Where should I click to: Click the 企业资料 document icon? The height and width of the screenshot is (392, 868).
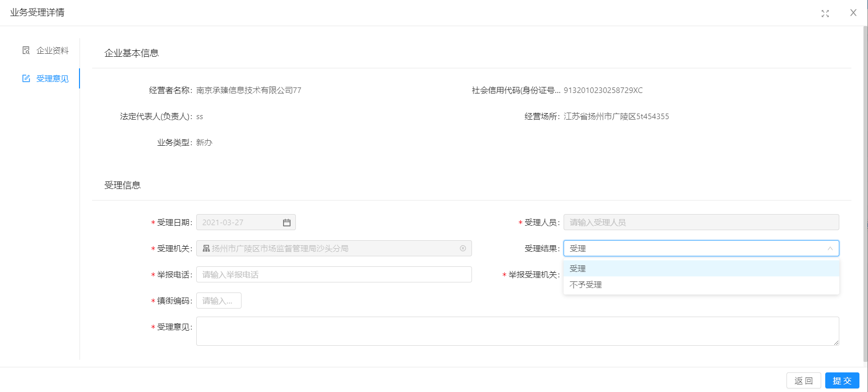[26, 50]
